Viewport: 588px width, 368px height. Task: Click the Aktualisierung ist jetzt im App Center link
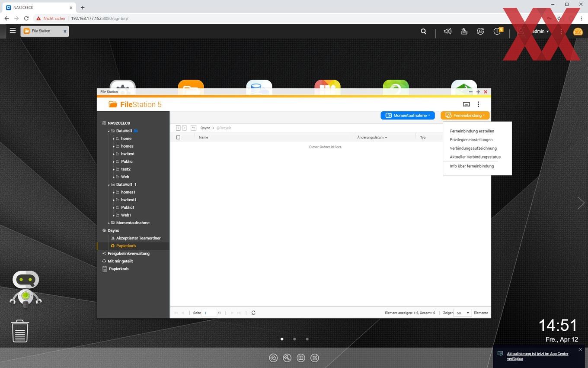[x=538, y=356]
